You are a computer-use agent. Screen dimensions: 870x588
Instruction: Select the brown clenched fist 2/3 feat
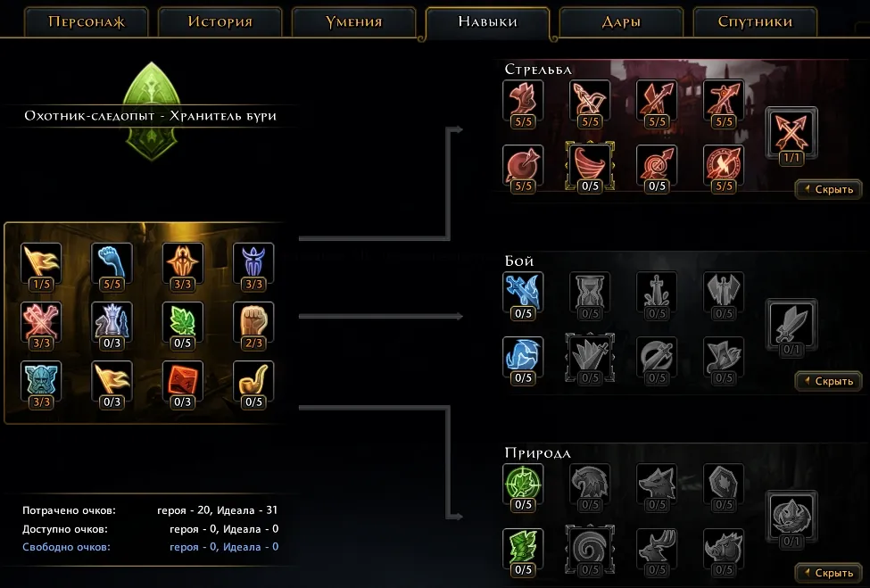(x=253, y=321)
